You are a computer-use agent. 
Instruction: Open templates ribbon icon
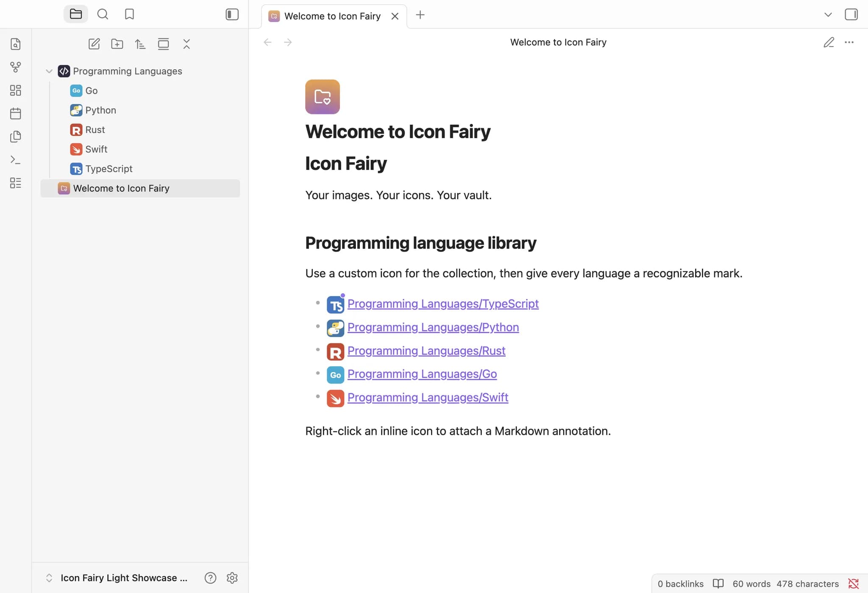16,136
